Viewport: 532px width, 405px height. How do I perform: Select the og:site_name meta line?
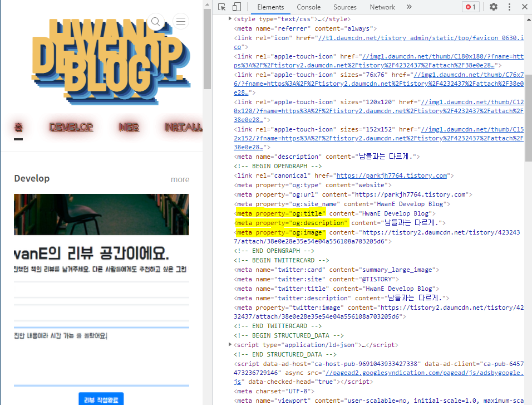(342, 204)
